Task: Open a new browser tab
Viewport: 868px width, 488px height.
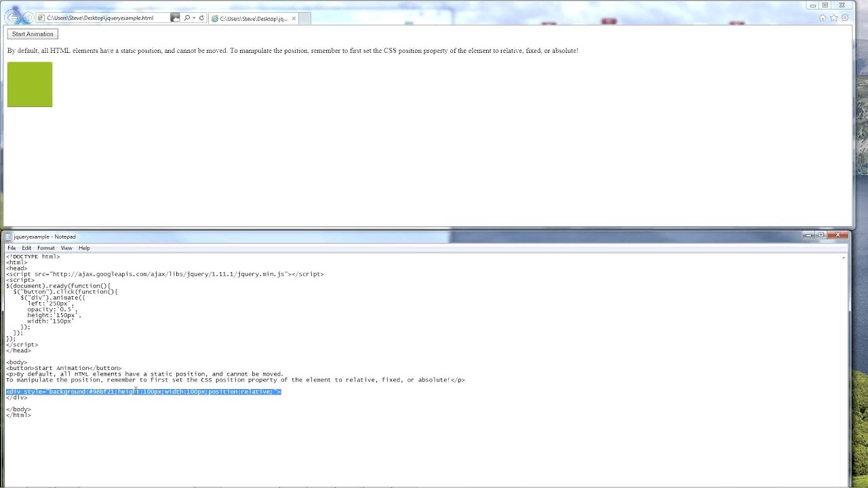Action: coord(304,18)
